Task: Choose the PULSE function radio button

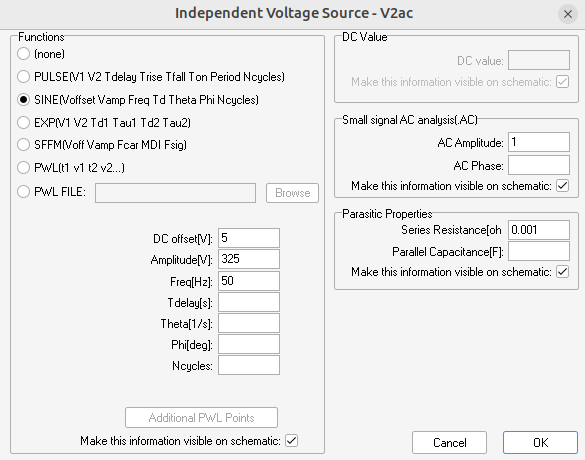Action: pos(24,76)
